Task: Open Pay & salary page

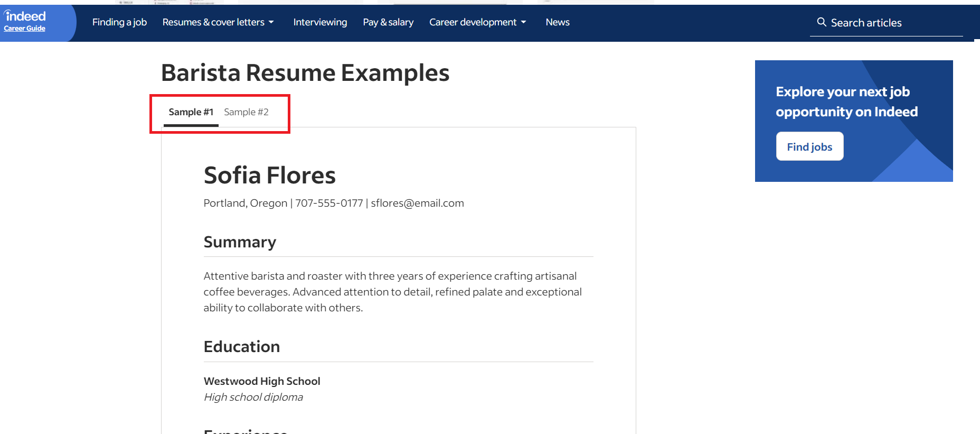Action: (388, 22)
